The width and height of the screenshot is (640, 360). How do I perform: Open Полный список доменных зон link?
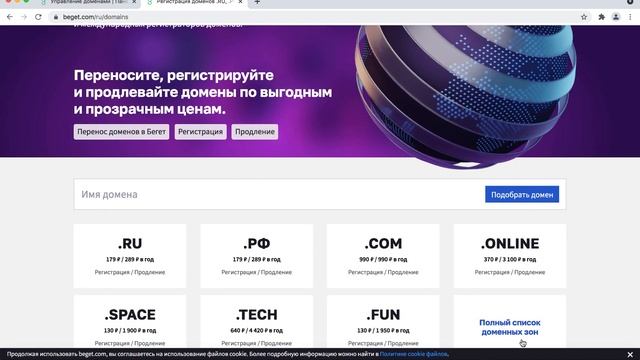[510, 327]
